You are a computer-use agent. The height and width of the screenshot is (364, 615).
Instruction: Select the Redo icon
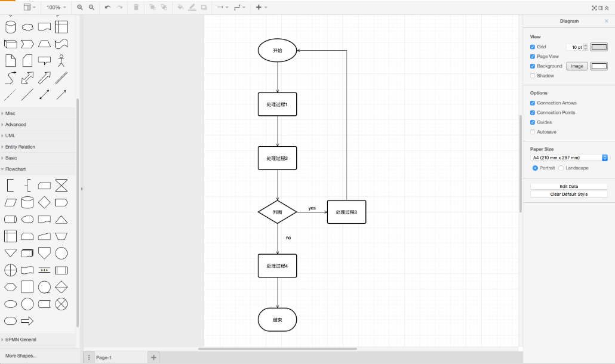(x=119, y=8)
